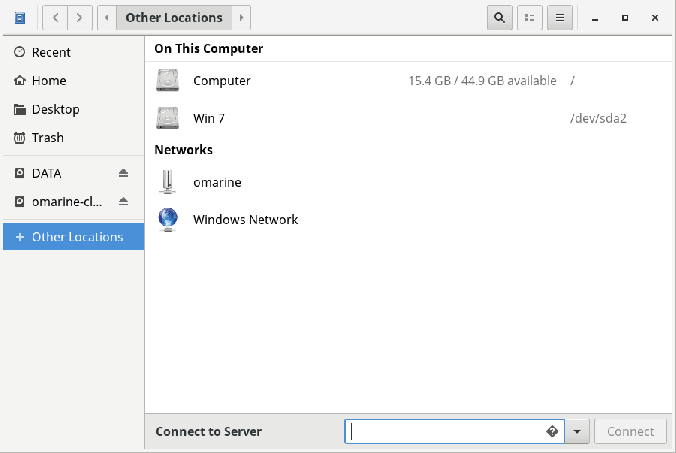Screen dimensions: 676x453
Task: Eject the DATA volume
Action: coord(124,173)
